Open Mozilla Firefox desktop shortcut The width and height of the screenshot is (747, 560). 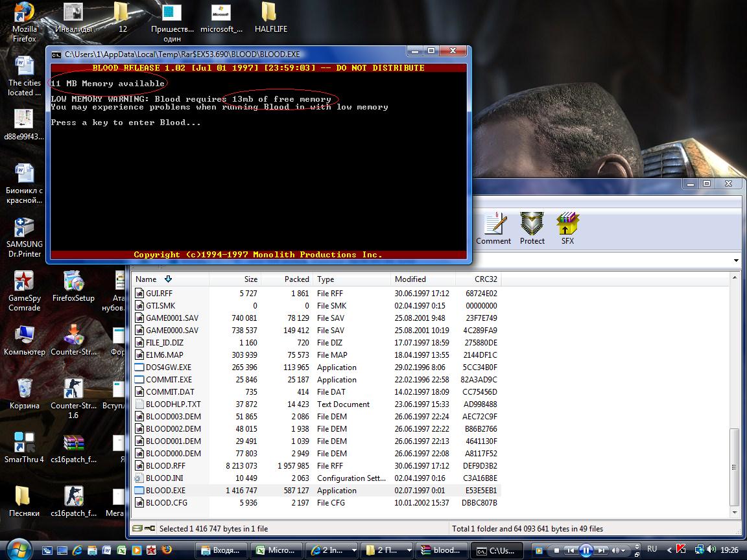[x=24, y=23]
